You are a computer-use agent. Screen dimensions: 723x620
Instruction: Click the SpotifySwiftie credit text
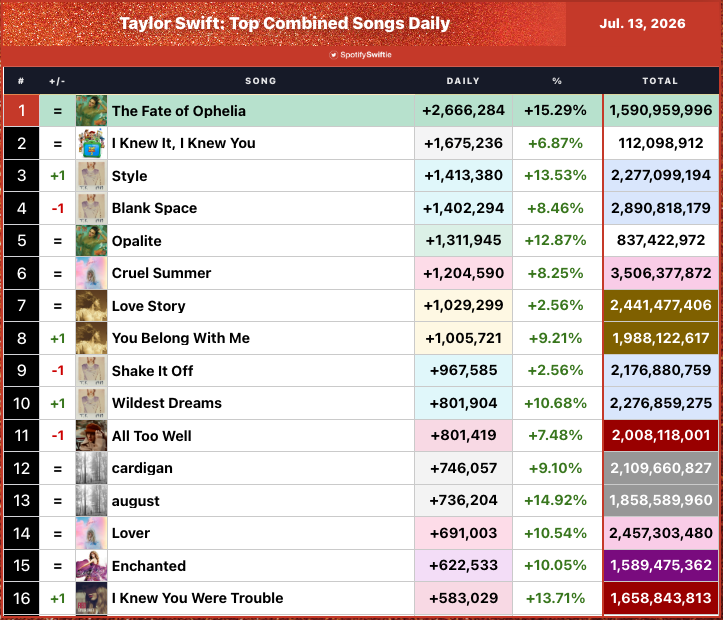366,55
